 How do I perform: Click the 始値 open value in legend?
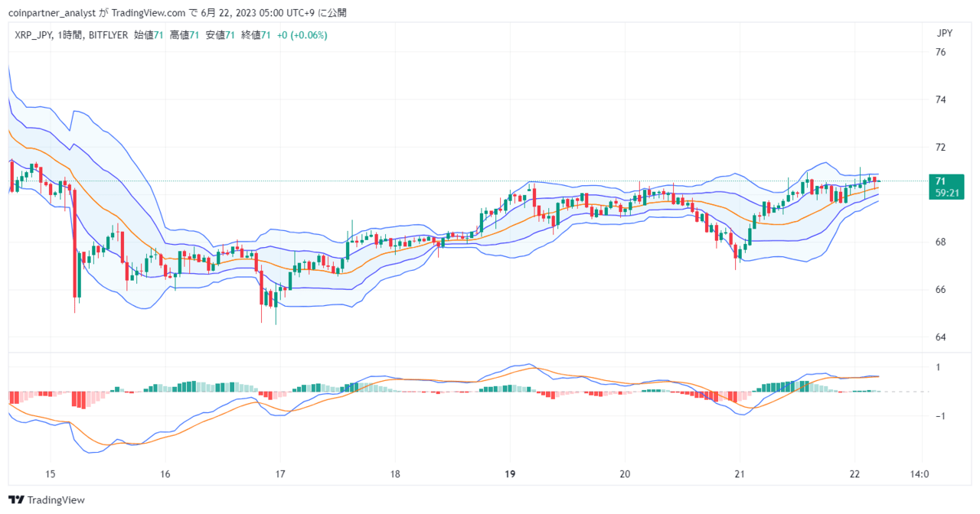pyautogui.click(x=158, y=35)
